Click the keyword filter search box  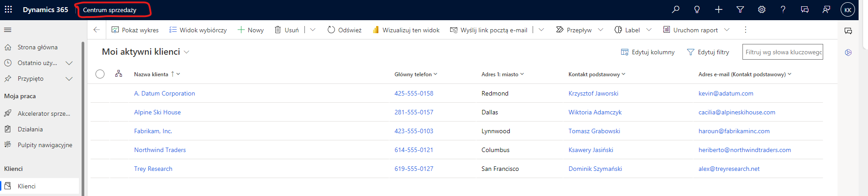pos(782,52)
